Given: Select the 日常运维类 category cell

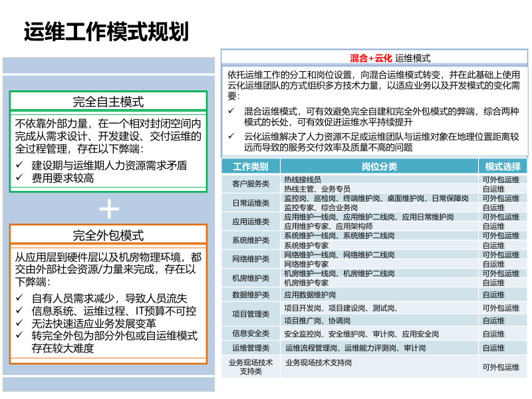Looking at the screenshot, I should pyautogui.click(x=251, y=203).
